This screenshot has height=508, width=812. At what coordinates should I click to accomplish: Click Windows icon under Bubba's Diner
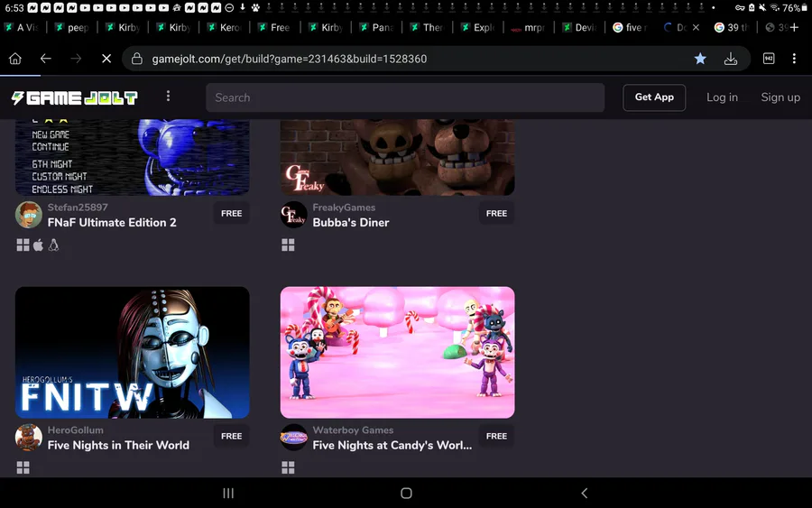[x=288, y=245]
